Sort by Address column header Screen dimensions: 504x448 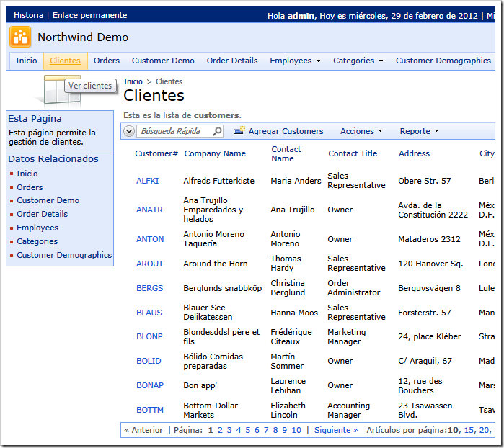pyautogui.click(x=414, y=153)
